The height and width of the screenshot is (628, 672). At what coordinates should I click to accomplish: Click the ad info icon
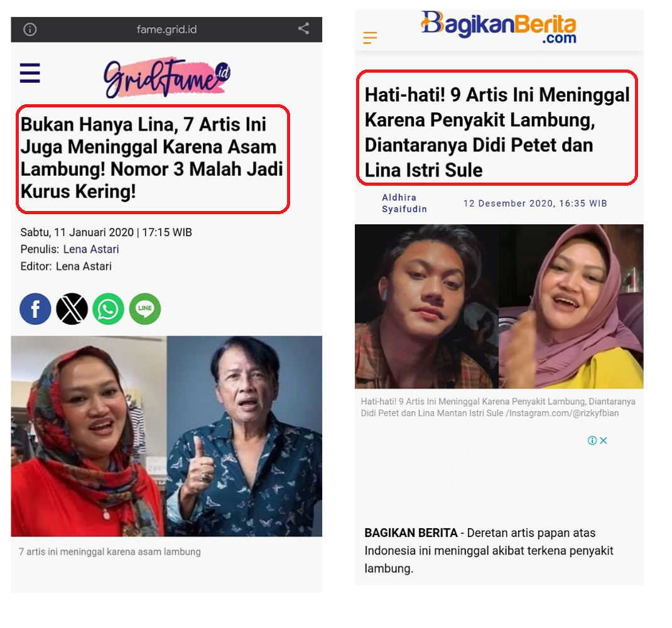(592, 440)
